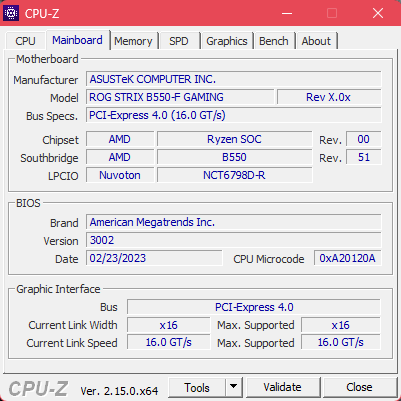
Task: Click the Rev X.0x field
Action: click(329, 97)
